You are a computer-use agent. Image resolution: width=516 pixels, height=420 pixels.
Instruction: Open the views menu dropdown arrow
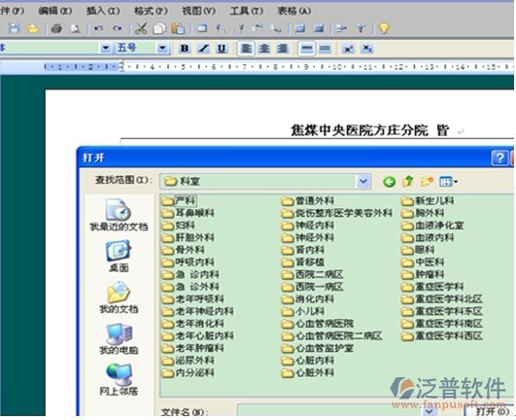pyautogui.click(x=456, y=181)
